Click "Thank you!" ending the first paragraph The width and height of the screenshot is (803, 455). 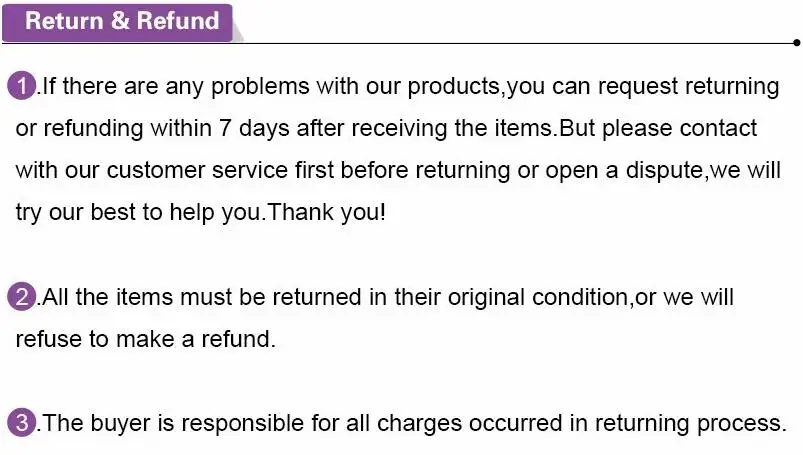327,212
